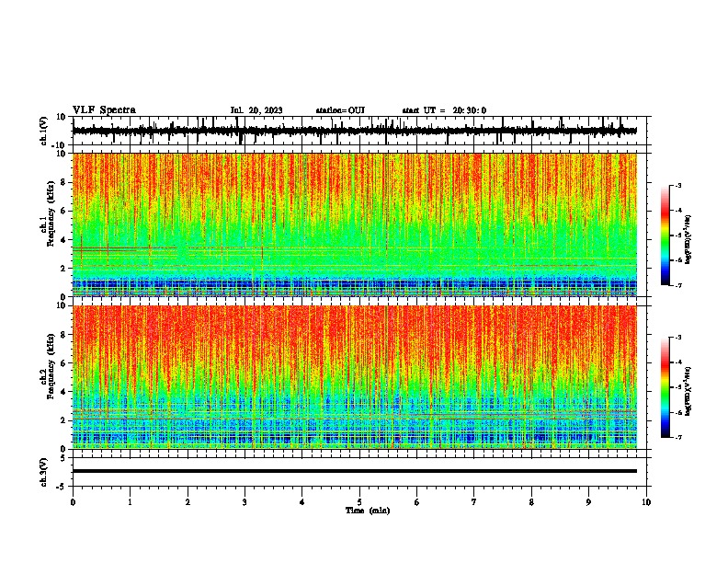
Task: Click the ch.1 voltage waveform trace
Action: pyautogui.click(x=355, y=131)
